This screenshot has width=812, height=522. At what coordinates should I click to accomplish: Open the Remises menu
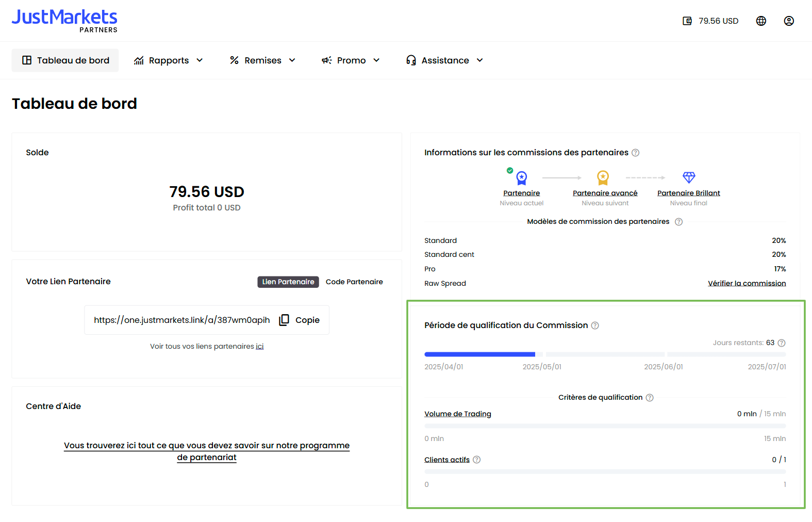[263, 60]
